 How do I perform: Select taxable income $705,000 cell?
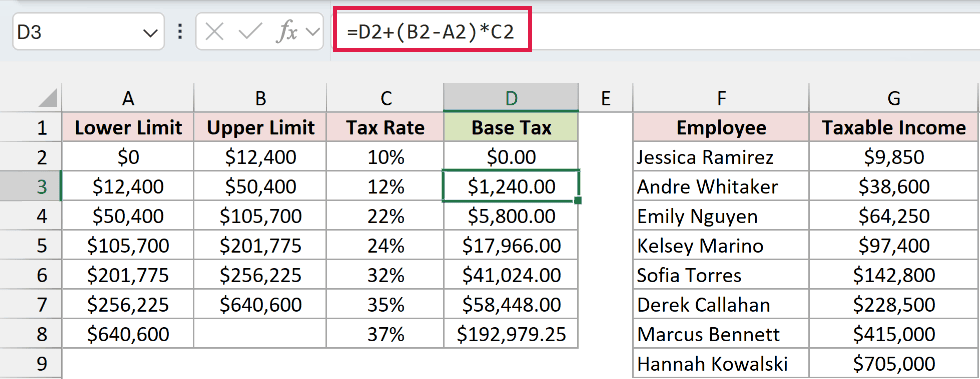coord(894,363)
